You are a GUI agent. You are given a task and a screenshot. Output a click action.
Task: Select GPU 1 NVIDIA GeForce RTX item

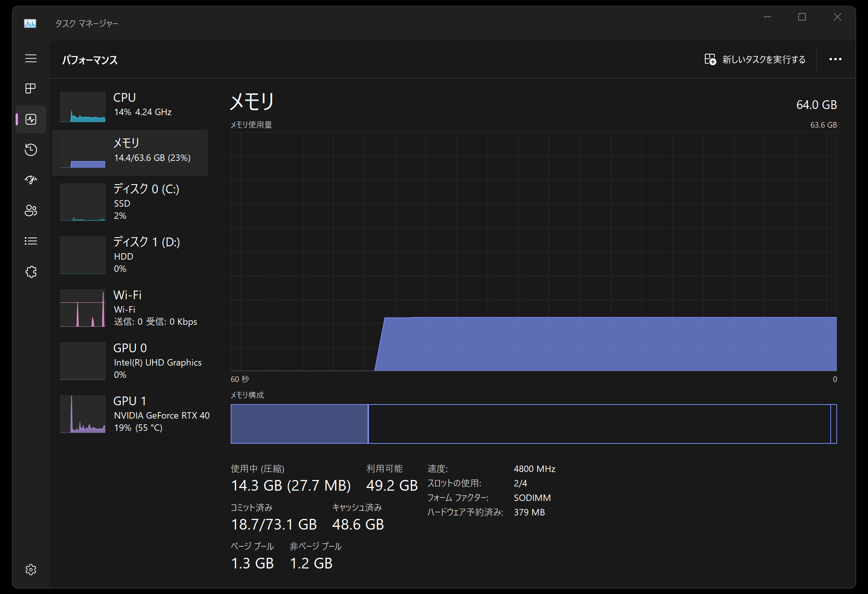[130, 414]
